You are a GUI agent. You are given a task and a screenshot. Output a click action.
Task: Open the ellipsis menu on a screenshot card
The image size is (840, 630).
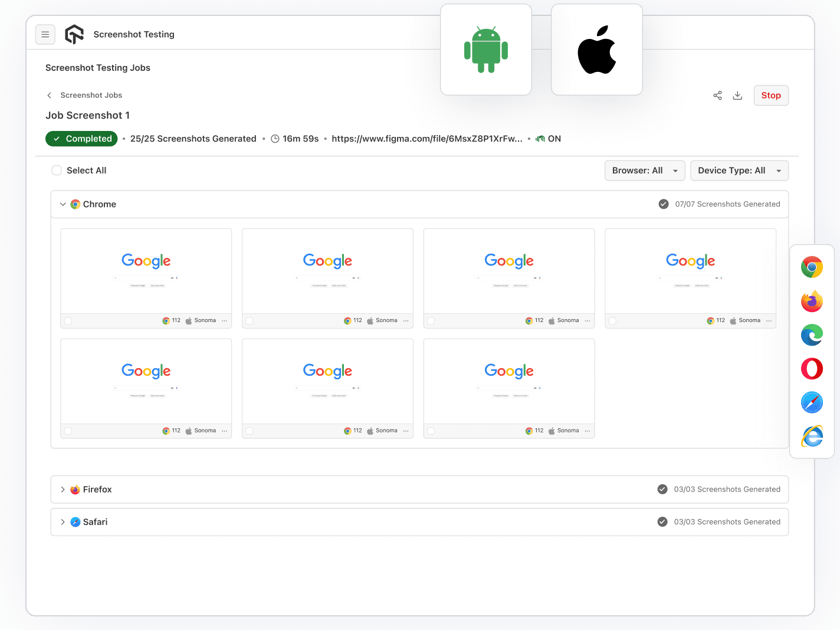point(225,320)
